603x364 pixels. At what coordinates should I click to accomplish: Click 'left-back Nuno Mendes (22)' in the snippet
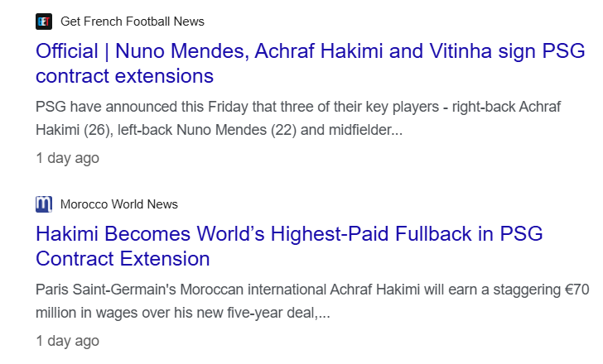tap(207, 130)
